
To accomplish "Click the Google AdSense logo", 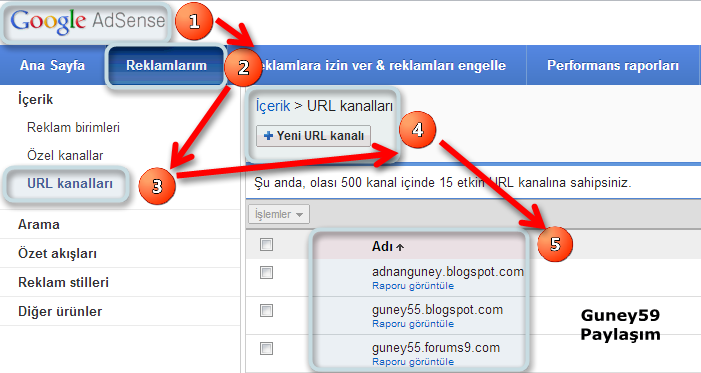I will pyautogui.click(x=88, y=21).
